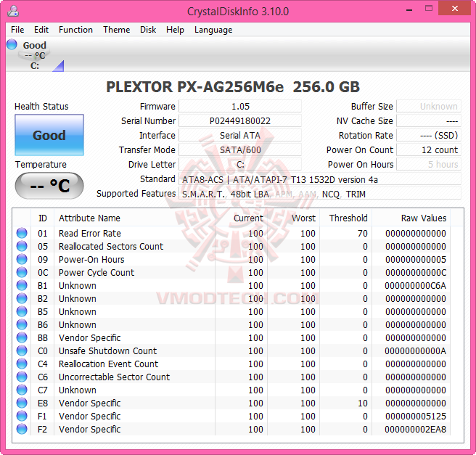Open the File menu
This screenshot has width=476, height=455.
pyautogui.click(x=17, y=30)
